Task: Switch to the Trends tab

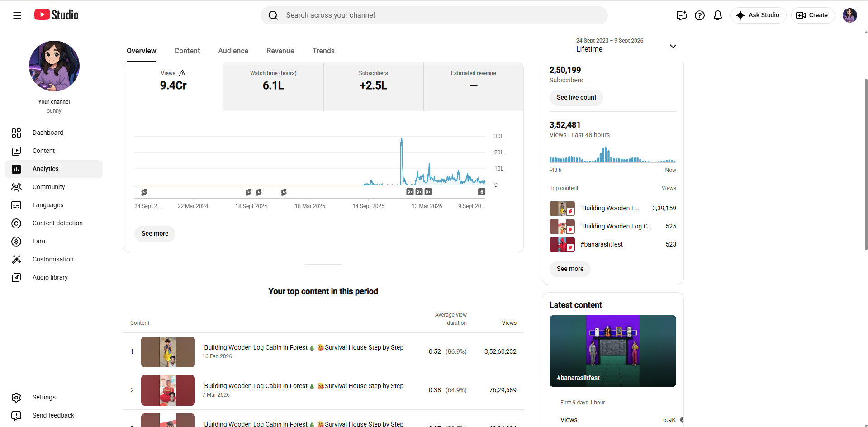Action: (323, 51)
